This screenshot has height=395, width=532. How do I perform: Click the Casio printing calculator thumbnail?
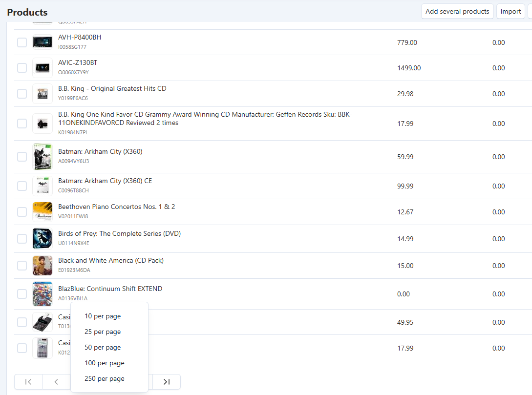[43, 322]
